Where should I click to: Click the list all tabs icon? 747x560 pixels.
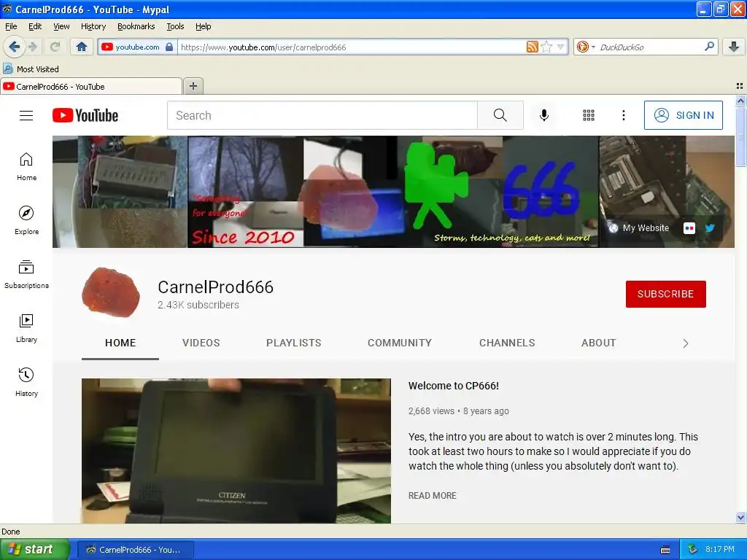[x=740, y=86]
